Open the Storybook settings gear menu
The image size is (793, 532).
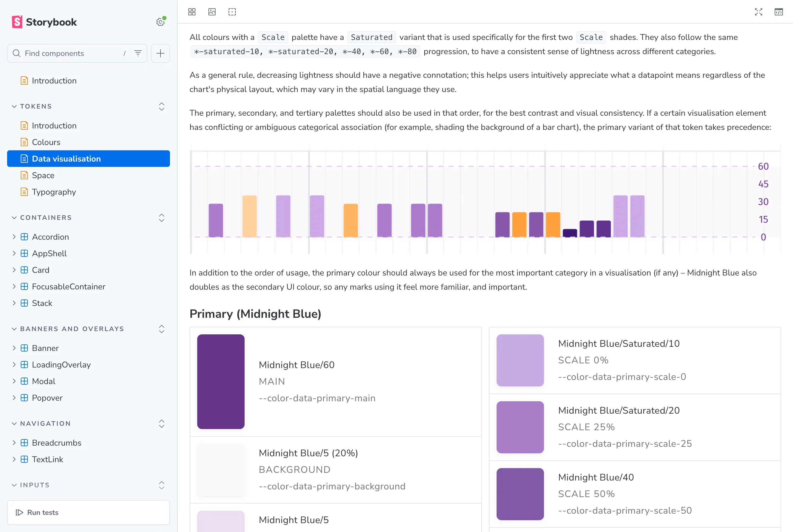(x=160, y=22)
